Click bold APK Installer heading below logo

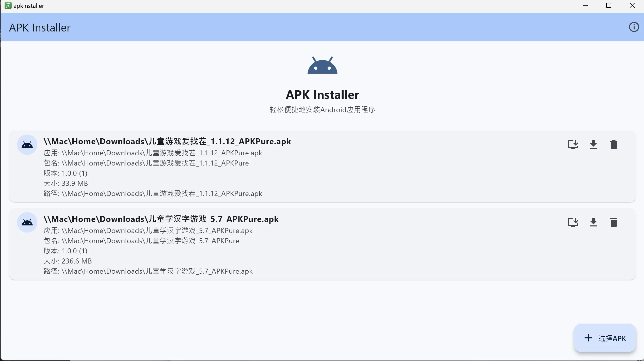pyautogui.click(x=323, y=95)
